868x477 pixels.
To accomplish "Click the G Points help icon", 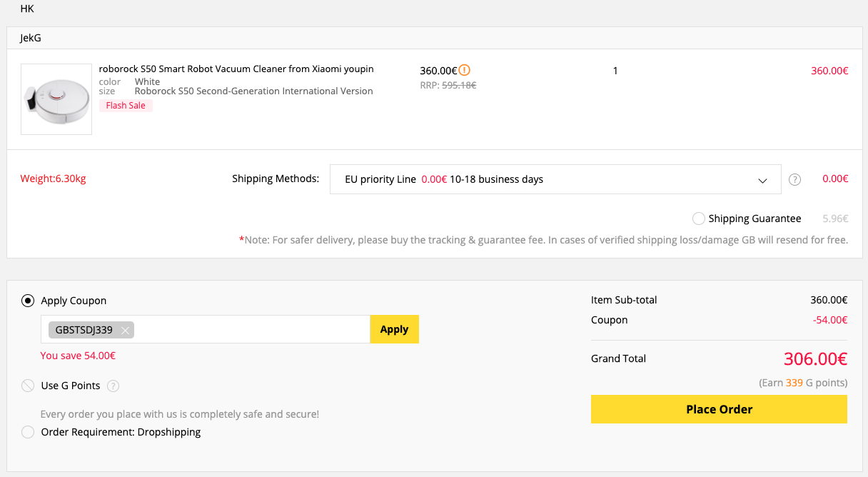I will (113, 386).
